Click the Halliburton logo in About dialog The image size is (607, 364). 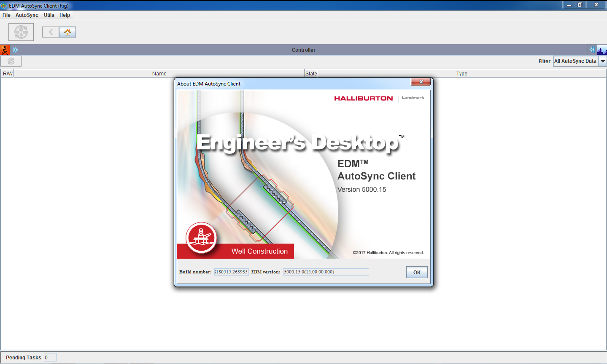[363, 98]
